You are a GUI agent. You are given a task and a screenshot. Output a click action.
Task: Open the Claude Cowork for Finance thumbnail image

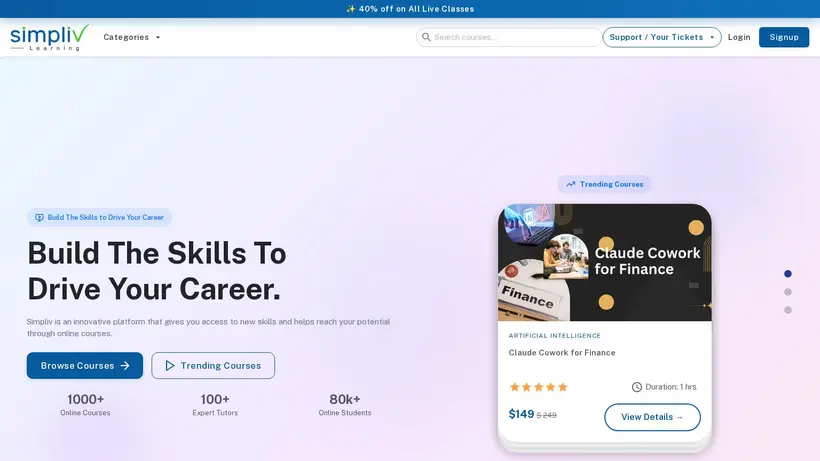pyautogui.click(x=605, y=262)
